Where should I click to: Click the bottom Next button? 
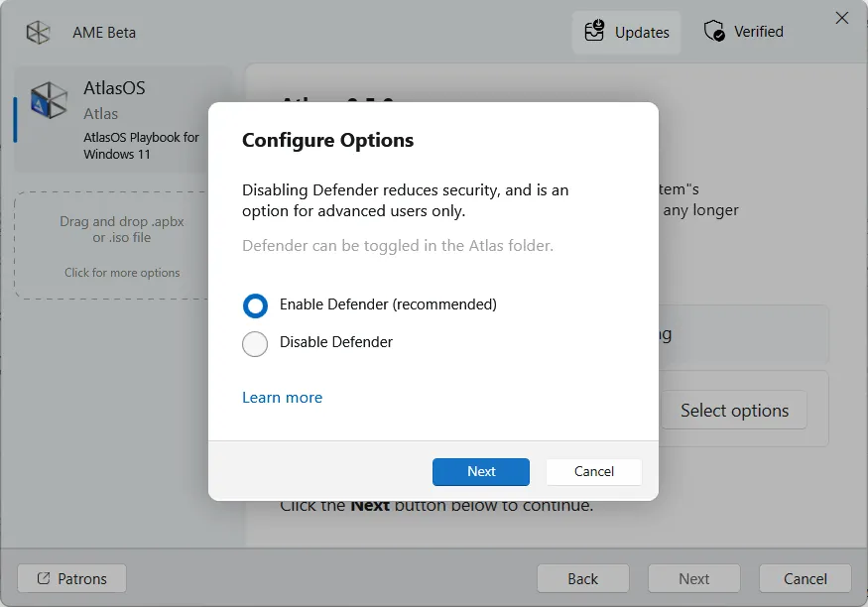coord(693,578)
